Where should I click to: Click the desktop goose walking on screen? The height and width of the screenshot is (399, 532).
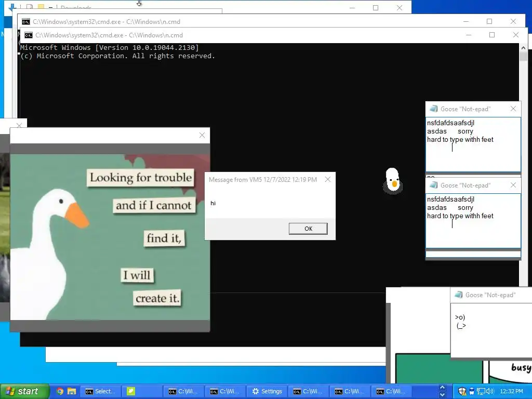coord(393,180)
